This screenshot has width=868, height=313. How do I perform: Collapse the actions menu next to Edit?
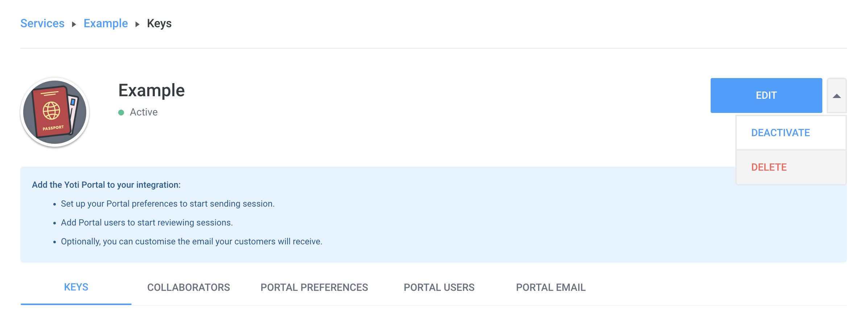pos(836,96)
